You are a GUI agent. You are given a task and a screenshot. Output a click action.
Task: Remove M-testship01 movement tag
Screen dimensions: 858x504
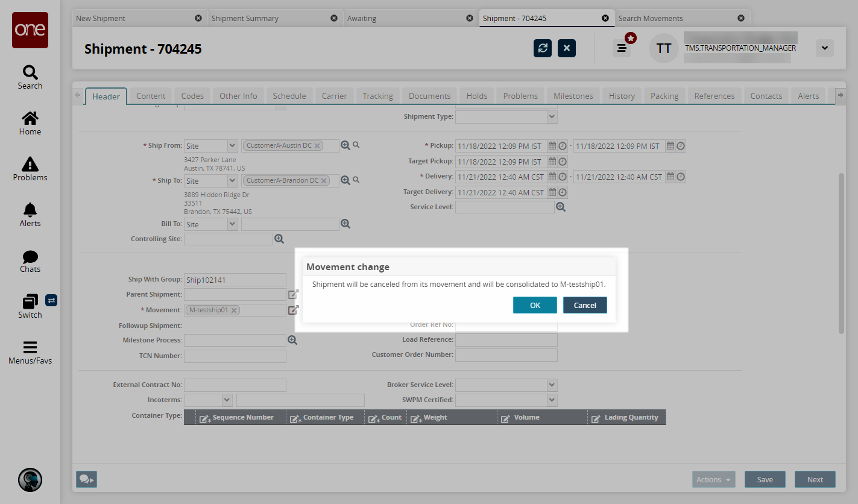tap(234, 310)
